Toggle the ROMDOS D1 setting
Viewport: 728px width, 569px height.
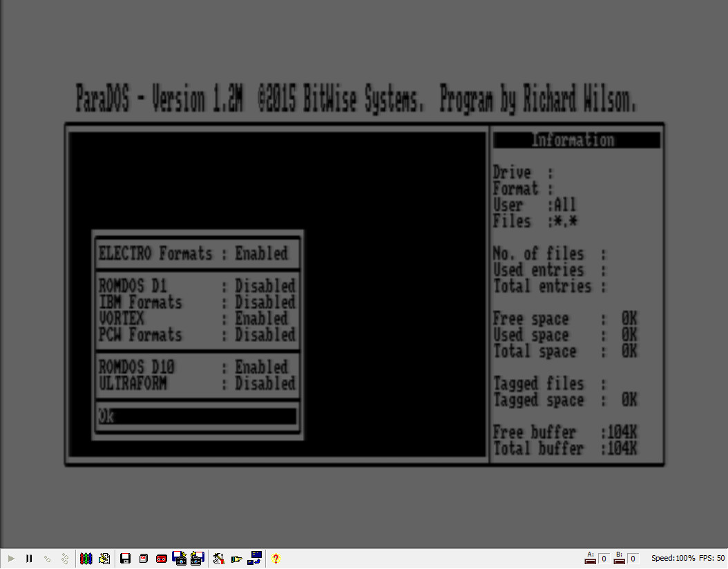pyautogui.click(x=197, y=286)
